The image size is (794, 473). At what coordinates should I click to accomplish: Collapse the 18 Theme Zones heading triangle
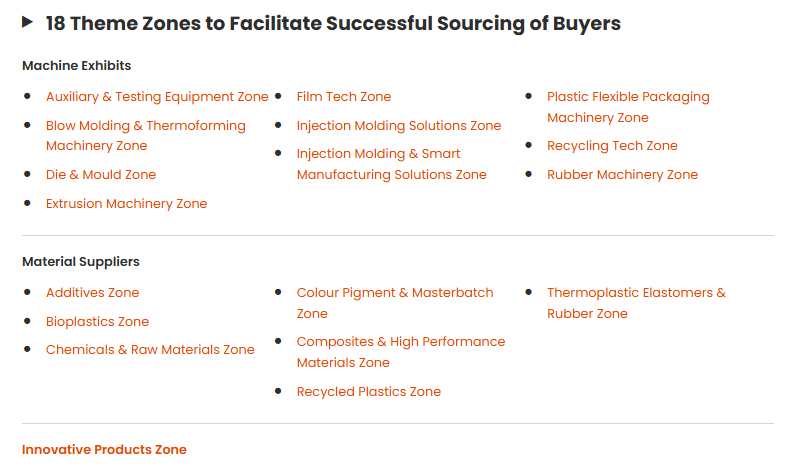coord(28,22)
